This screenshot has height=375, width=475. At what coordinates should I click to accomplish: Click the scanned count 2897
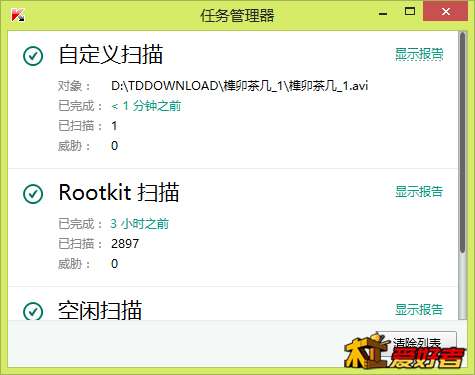pyautogui.click(x=125, y=244)
